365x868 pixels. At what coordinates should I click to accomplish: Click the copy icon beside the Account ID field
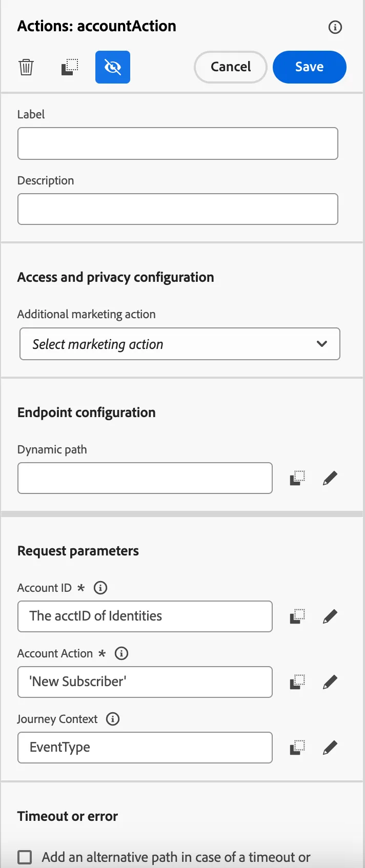coord(297,616)
